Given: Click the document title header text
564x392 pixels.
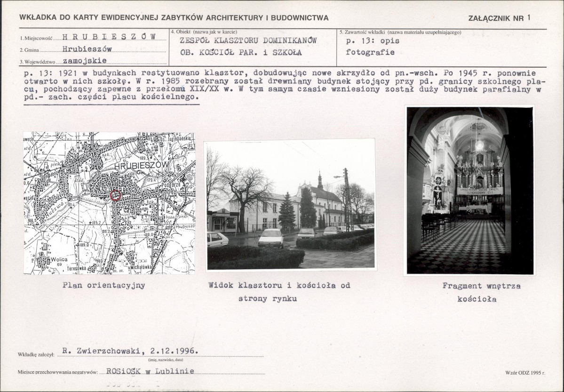Looking at the screenshot, I should point(174,18).
